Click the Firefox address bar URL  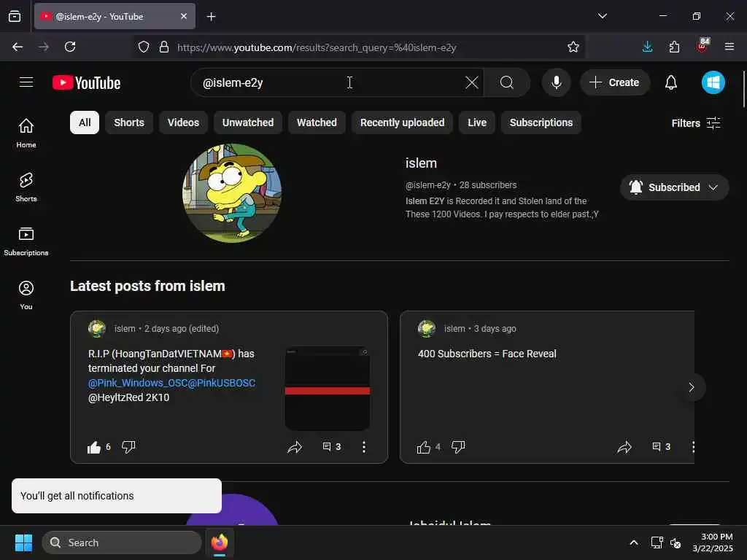[x=317, y=47]
